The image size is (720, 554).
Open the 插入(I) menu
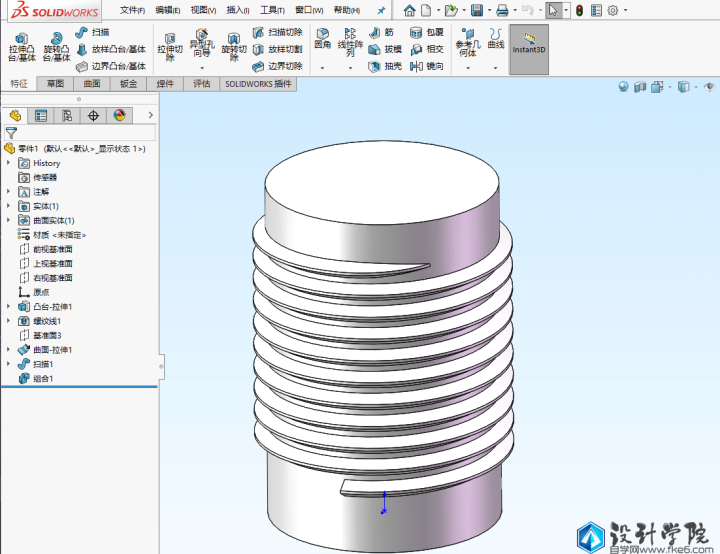236,10
